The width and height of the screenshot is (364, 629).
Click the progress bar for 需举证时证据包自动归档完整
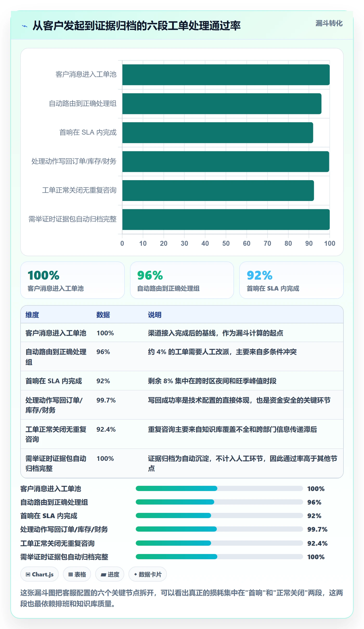click(x=219, y=557)
